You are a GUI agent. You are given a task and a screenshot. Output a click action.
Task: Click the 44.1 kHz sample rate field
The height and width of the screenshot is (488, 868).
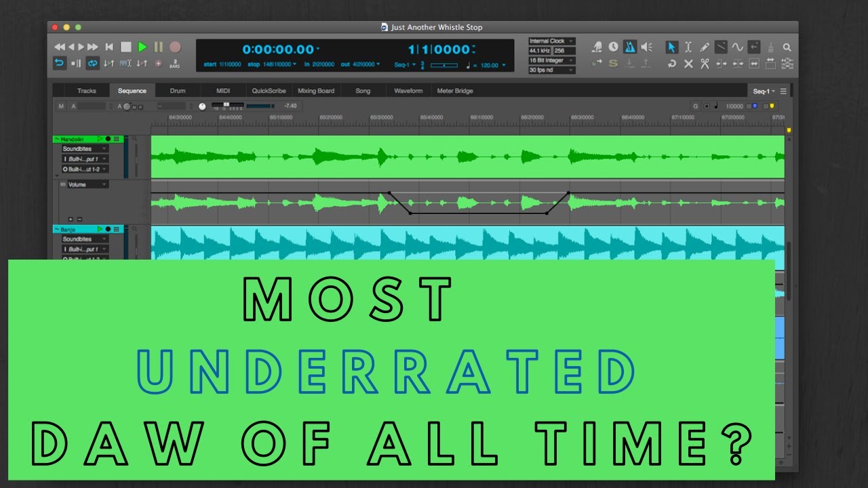pos(540,51)
